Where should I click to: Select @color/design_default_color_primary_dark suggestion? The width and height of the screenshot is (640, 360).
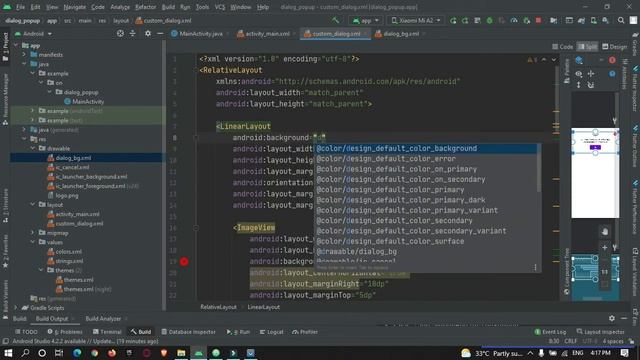[426, 200]
